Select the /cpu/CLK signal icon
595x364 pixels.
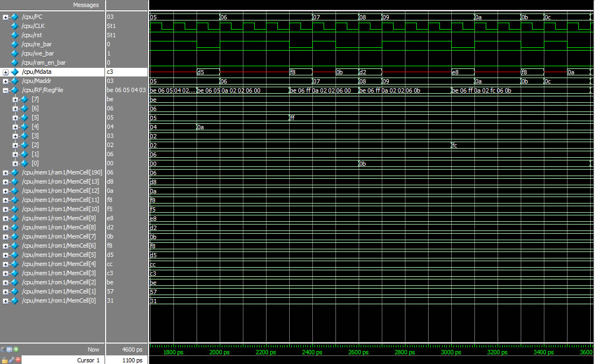pyautogui.click(x=14, y=26)
